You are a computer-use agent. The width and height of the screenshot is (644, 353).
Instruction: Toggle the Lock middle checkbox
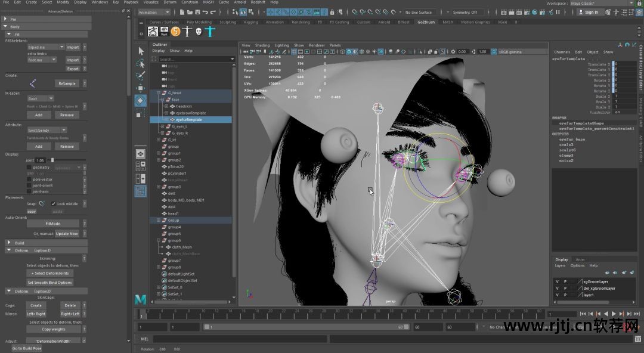coord(53,204)
